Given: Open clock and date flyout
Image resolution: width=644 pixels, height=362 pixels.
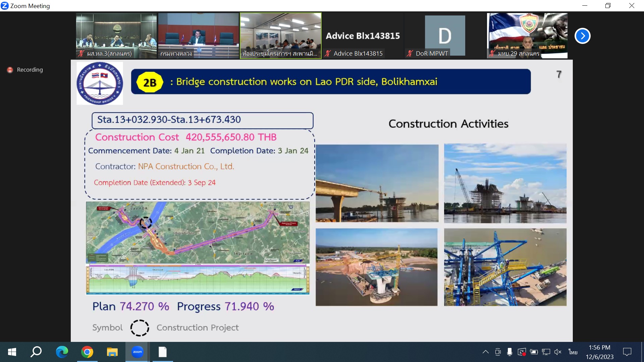Looking at the screenshot, I should click(599, 352).
